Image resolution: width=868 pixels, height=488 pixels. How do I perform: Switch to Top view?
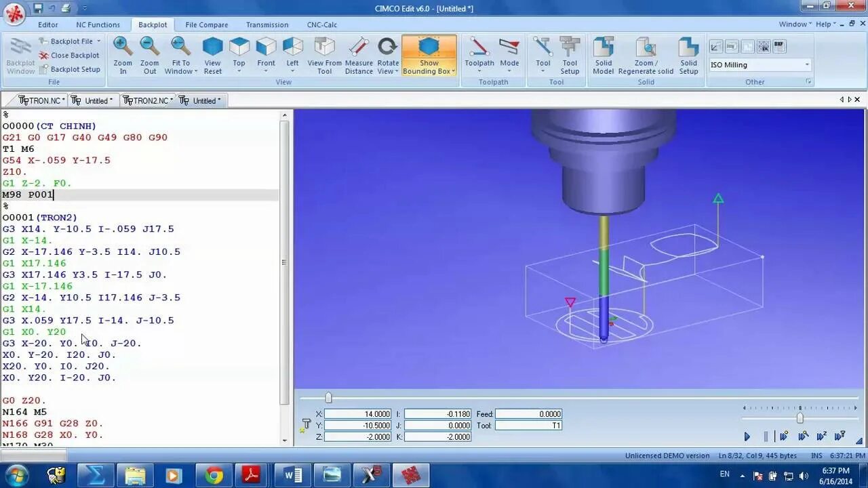[239, 56]
